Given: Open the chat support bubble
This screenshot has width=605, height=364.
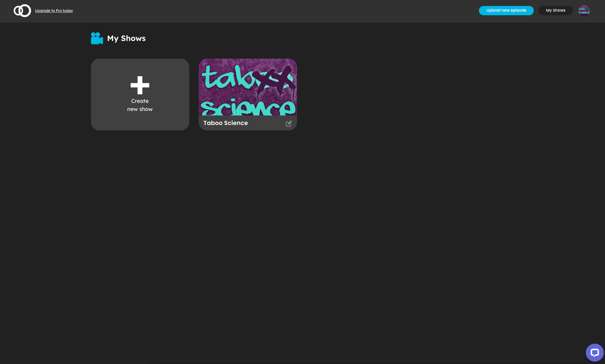Looking at the screenshot, I should click(x=595, y=353).
